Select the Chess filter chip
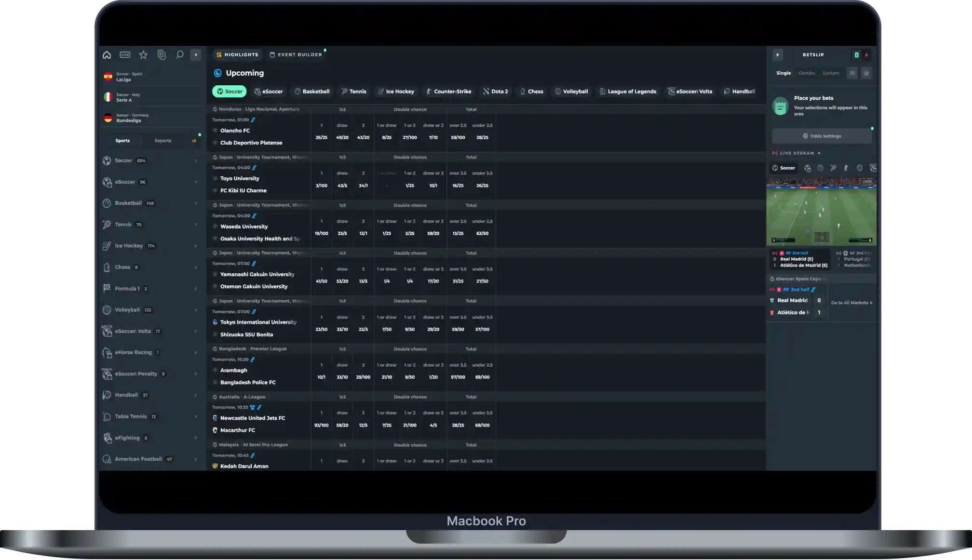The height and width of the screenshot is (560, 972). point(531,92)
